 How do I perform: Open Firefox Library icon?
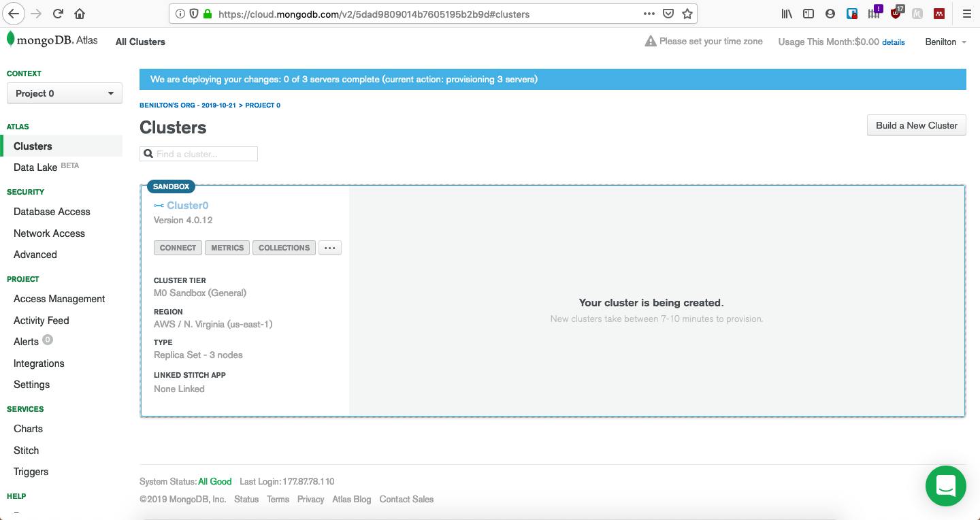click(787, 14)
